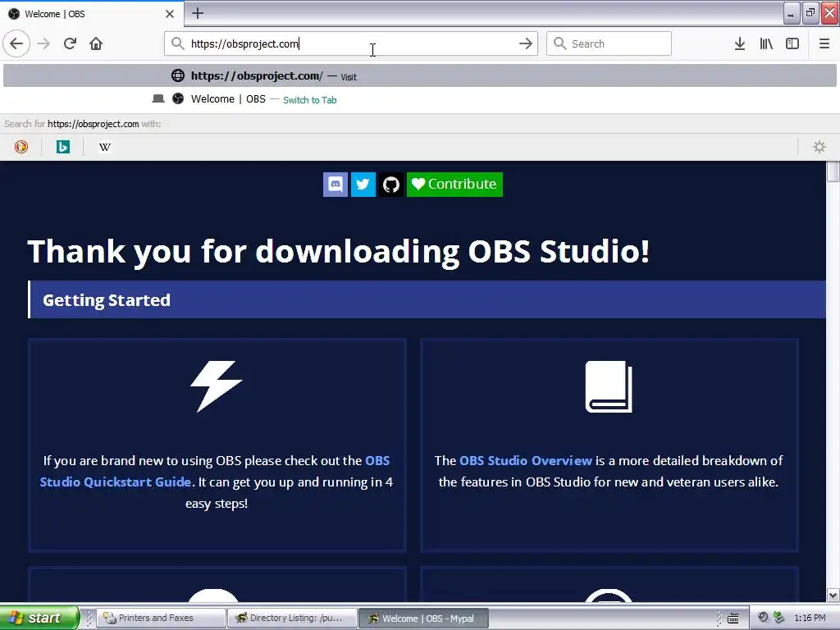Viewport: 840px width, 630px height.
Task: Click the vertical scrollbar thumb
Action: click(x=833, y=171)
